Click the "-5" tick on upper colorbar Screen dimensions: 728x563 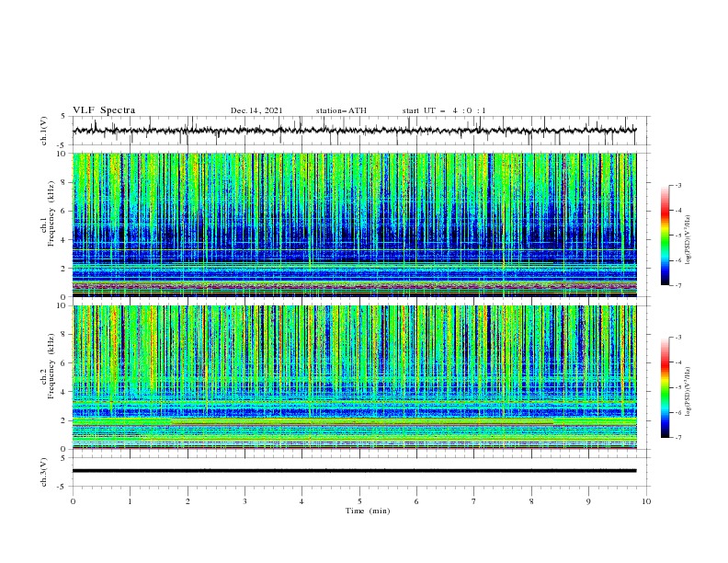tap(678, 236)
